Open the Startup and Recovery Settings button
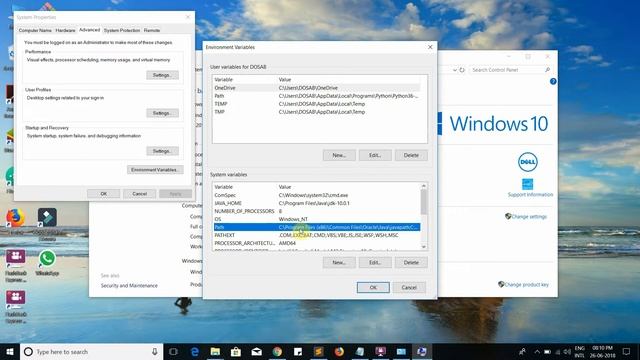 [x=162, y=151]
